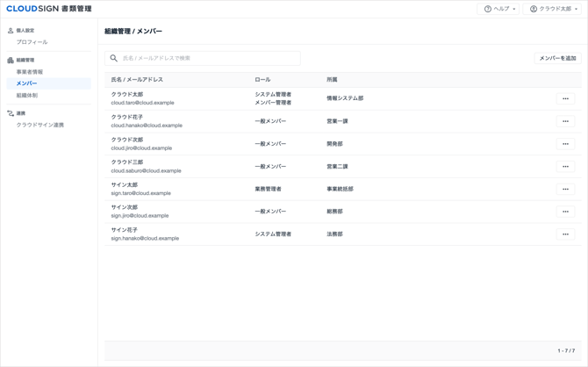Image resolution: width=588 pixels, height=367 pixels.
Task: Focus the 氏名 / メールアドレス search field
Action: 203,58
